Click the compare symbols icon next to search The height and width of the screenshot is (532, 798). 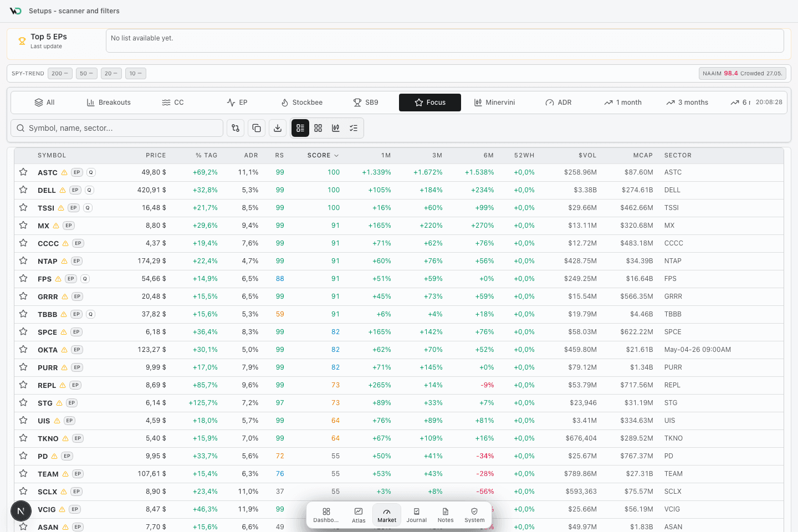tap(236, 128)
